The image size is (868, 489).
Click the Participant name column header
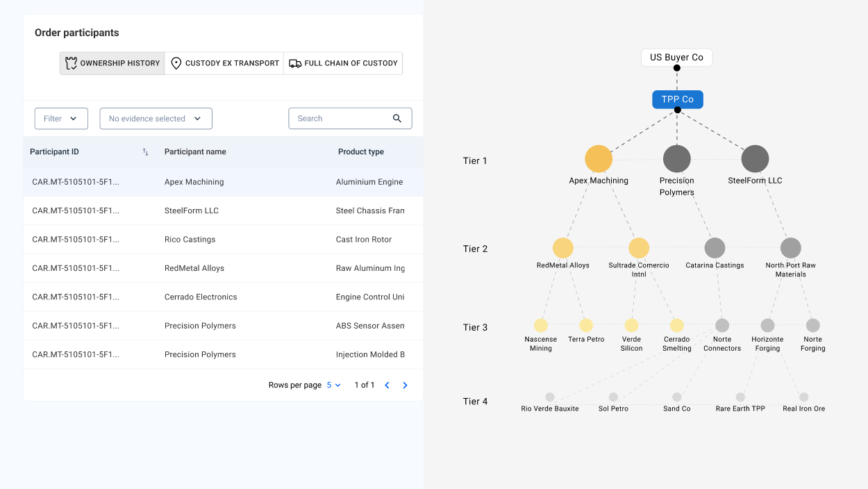tap(195, 152)
